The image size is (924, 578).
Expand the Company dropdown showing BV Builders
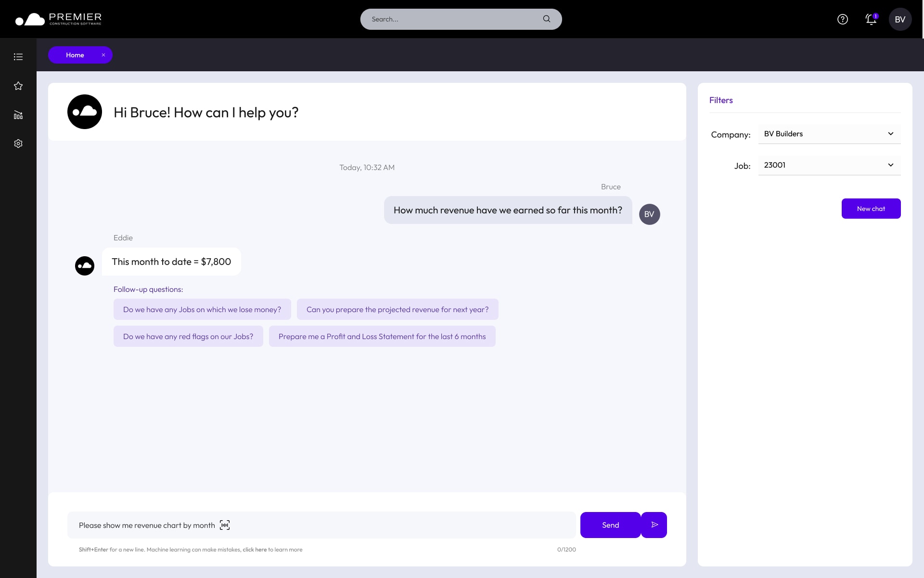[829, 134]
